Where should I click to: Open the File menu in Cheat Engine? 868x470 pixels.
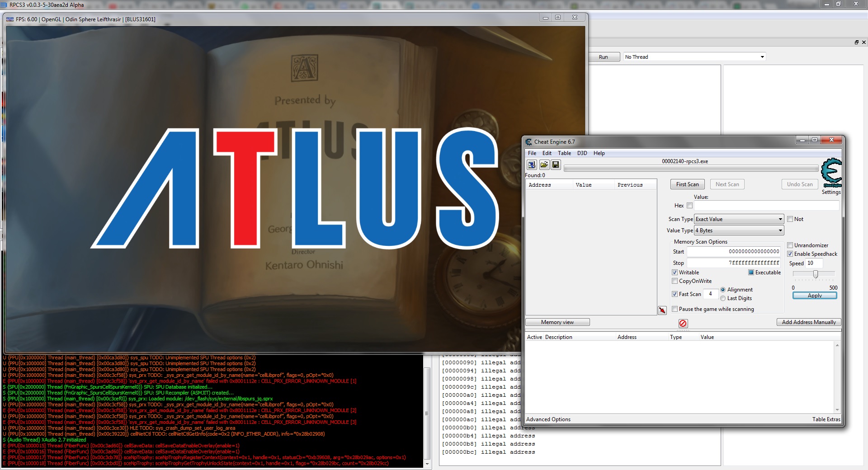point(532,153)
